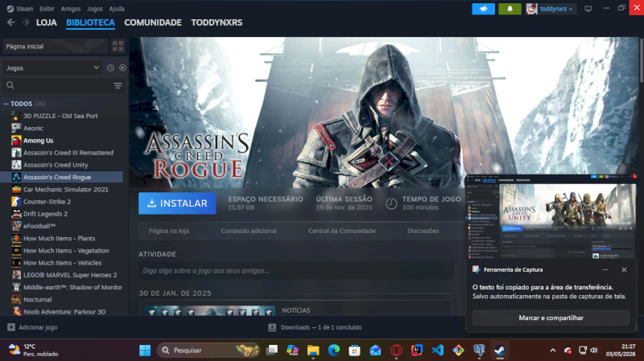The image size is (644, 361).
Task: Launch Microsoft Edge from the taskbar
Action: point(334,351)
